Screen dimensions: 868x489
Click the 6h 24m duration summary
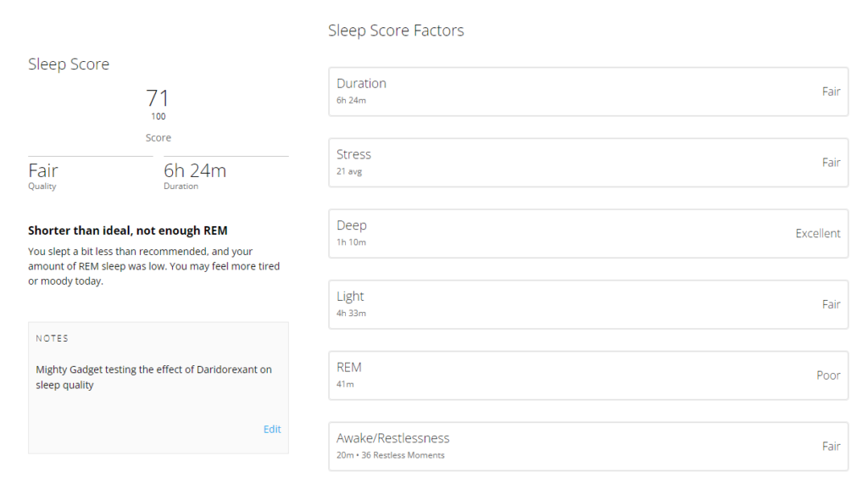[195, 171]
